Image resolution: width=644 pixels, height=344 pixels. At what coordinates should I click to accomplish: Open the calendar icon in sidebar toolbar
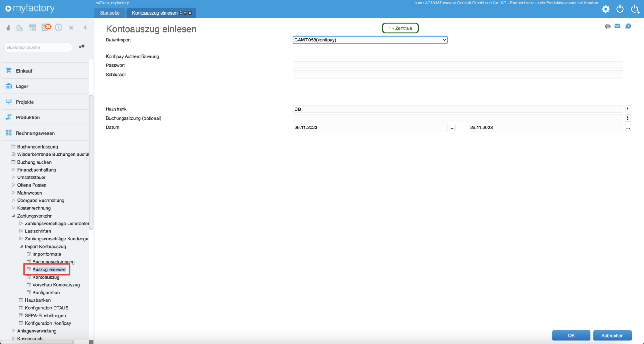(32, 27)
